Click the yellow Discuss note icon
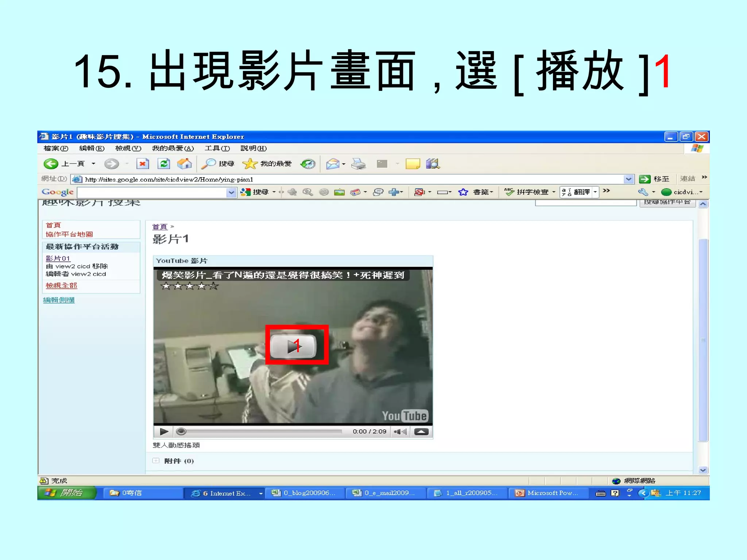Image resolution: width=747 pixels, height=560 pixels. point(413,164)
